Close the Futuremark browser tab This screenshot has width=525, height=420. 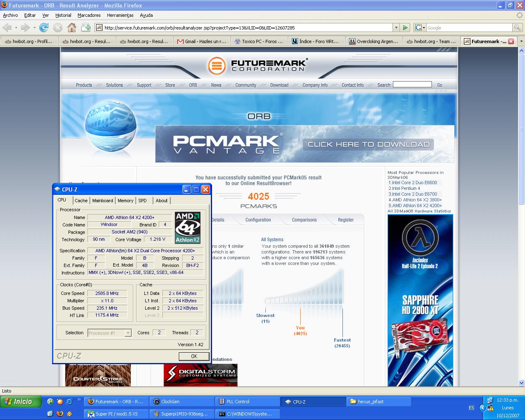pos(511,41)
